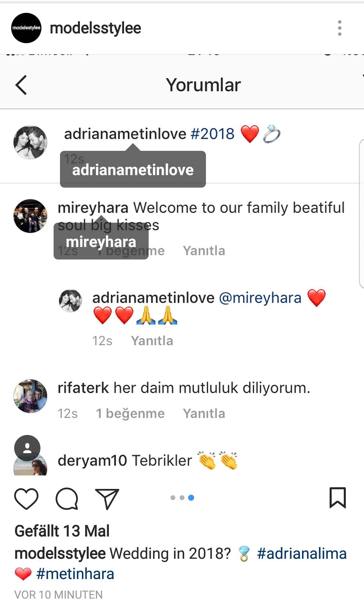Go back using Yorumlar arrow
This screenshot has height=605, width=364.
pos(21,85)
